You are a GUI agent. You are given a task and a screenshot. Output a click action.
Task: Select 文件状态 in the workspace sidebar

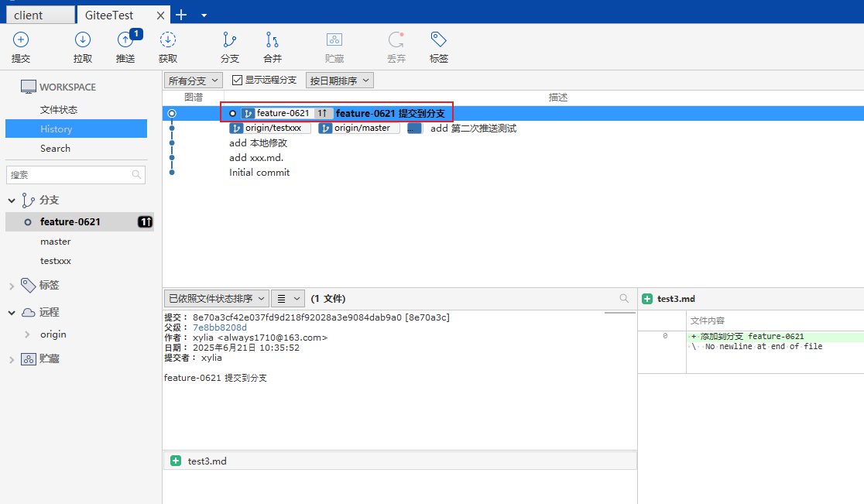59,110
